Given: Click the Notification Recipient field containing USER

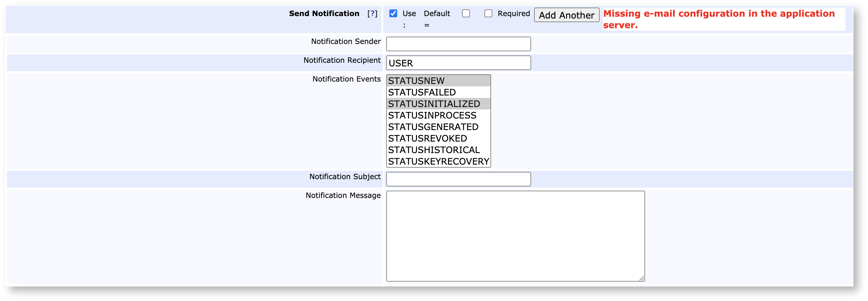Looking at the screenshot, I should click(458, 63).
